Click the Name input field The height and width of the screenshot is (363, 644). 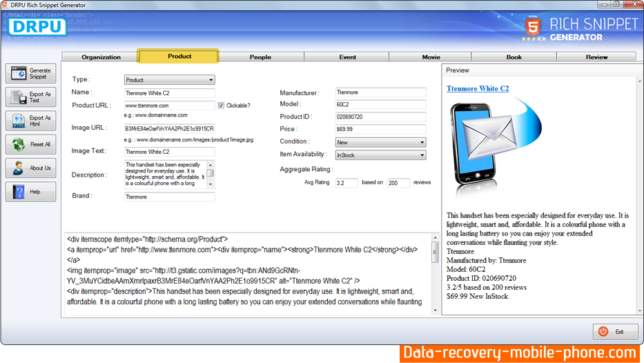point(169,93)
